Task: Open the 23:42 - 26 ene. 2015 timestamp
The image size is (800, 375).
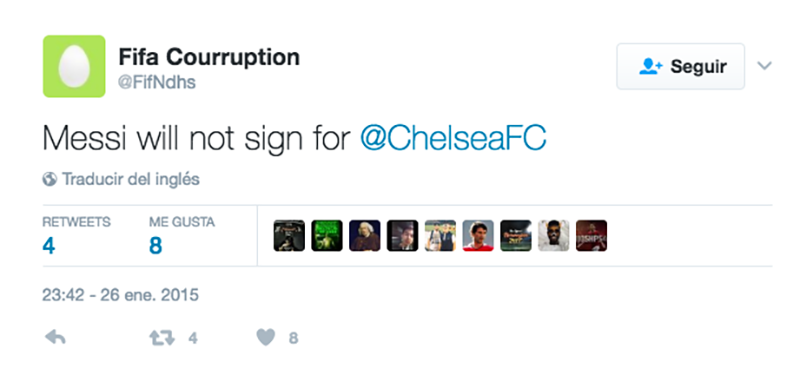Action: click(120, 295)
